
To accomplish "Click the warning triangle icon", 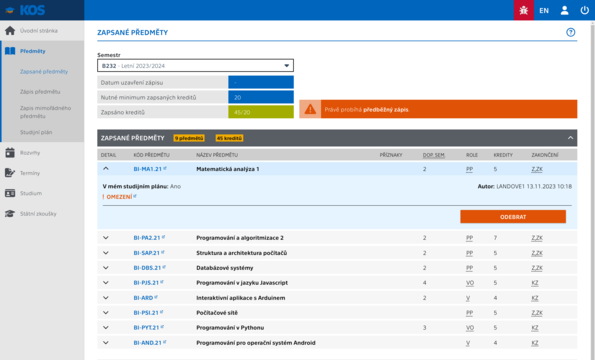I will click(310, 109).
